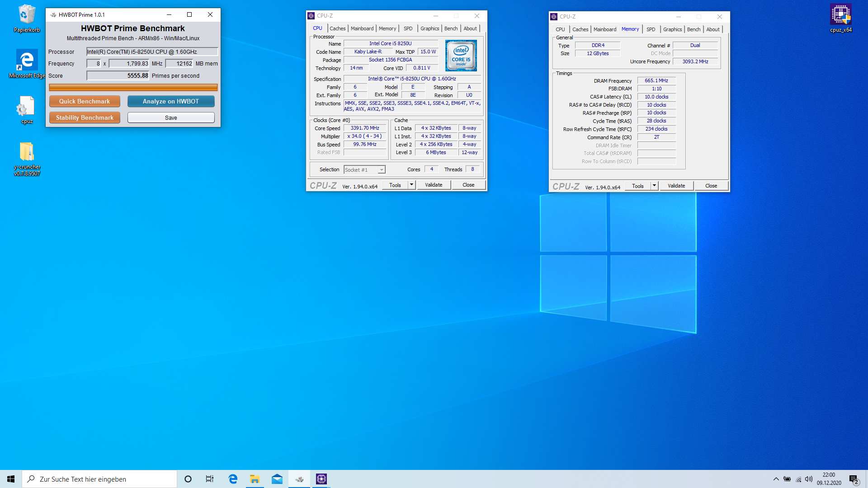
Task: Open the About tab in the right CPU-Z window
Action: click(713, 29)
